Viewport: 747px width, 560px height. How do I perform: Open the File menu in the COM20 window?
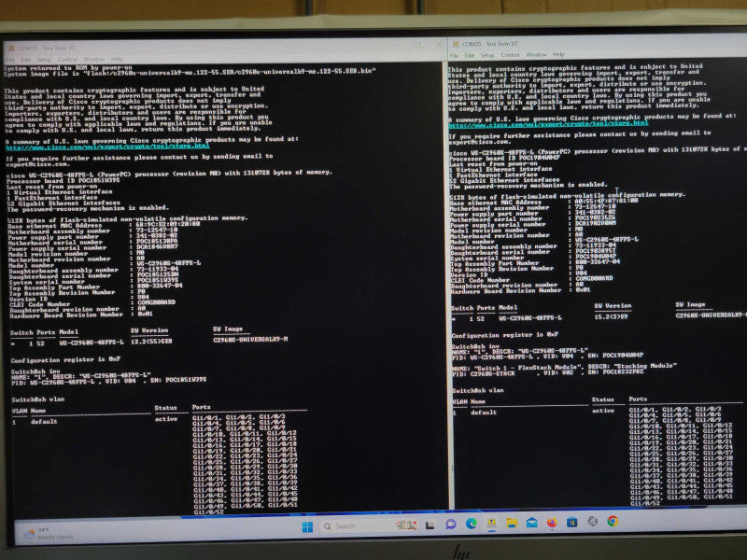click(x=455, y=56)
